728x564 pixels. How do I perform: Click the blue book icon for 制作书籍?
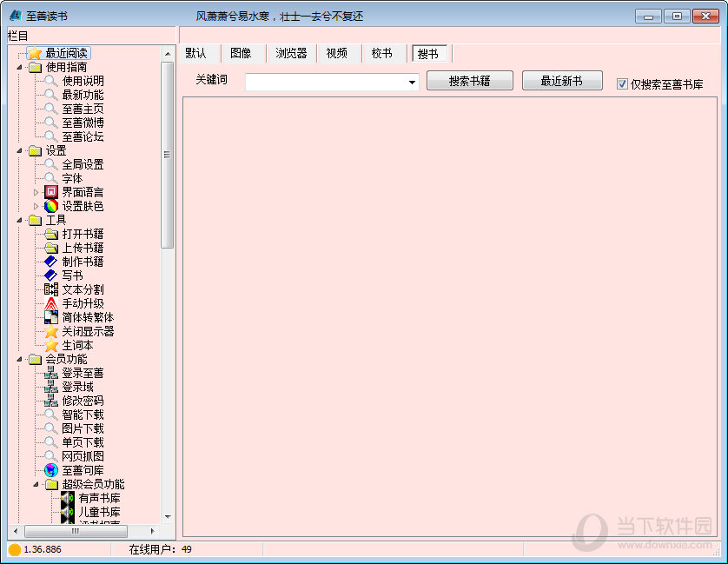(x=51, y=262)
